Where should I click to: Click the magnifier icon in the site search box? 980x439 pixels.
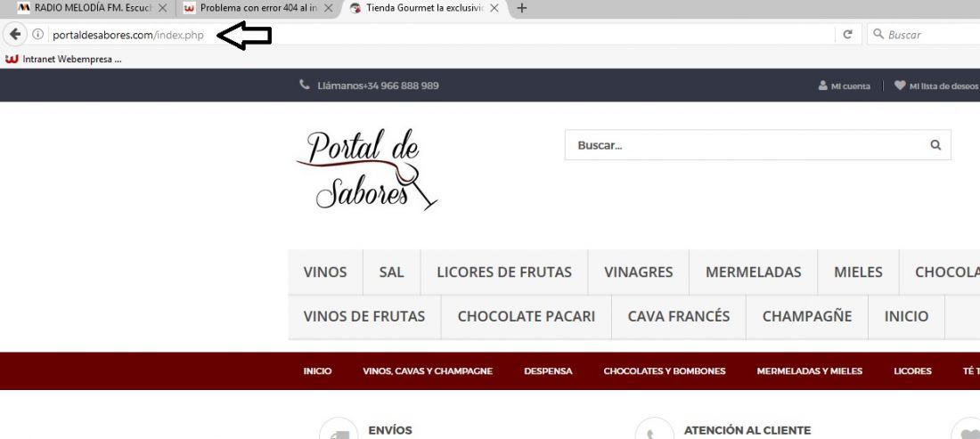[x=935, y=145]
